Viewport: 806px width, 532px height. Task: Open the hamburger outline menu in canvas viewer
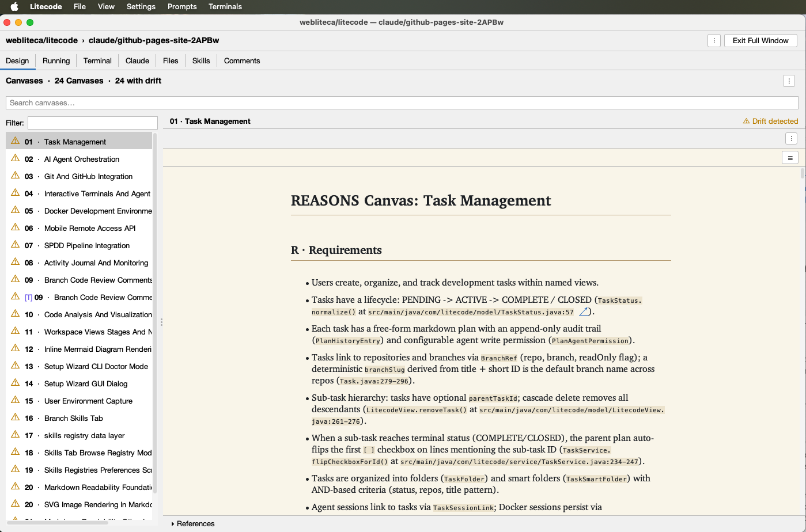coord(790,158)
